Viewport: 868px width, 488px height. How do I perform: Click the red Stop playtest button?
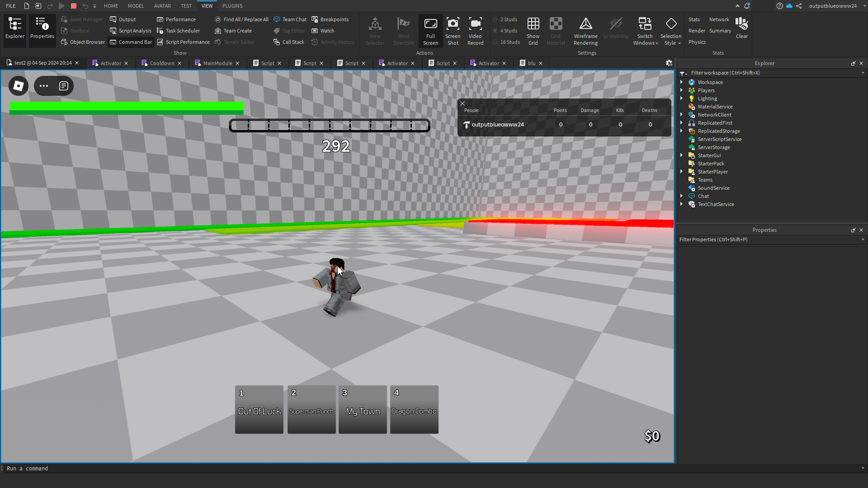click(x=74, y=6)
